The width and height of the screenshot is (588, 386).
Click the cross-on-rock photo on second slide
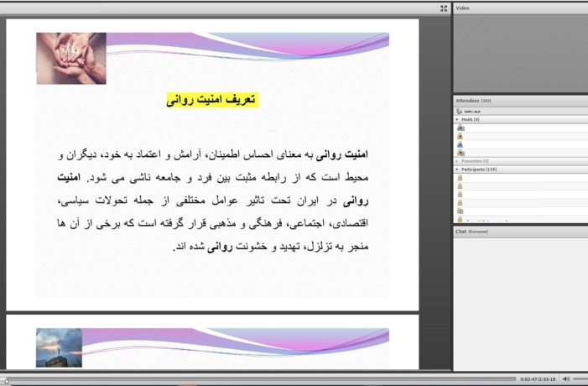tap(59, 347)
